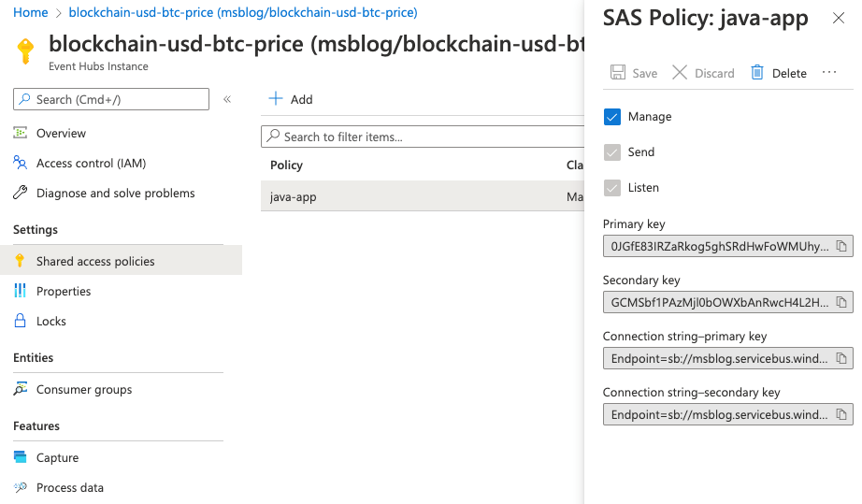Delete the java-app policy
This screenshot has height=504, width=862.
point(779,73)
